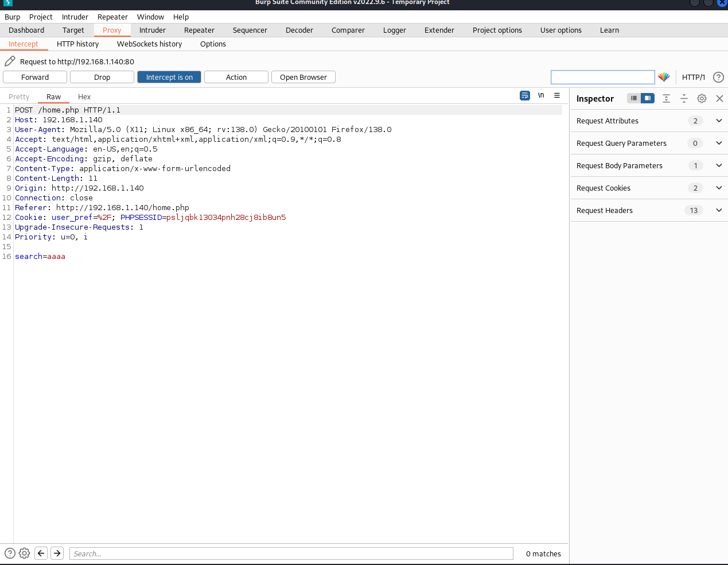The height and width of the screenshot is (565, 728).
Task: Switch to the Repeater tool tab
Action: pos(200,30)
